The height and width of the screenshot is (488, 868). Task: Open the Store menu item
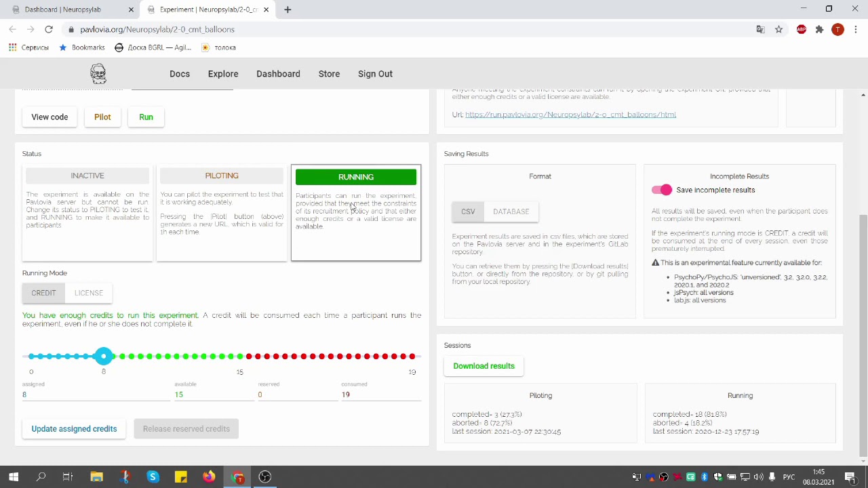pos(329,74)
